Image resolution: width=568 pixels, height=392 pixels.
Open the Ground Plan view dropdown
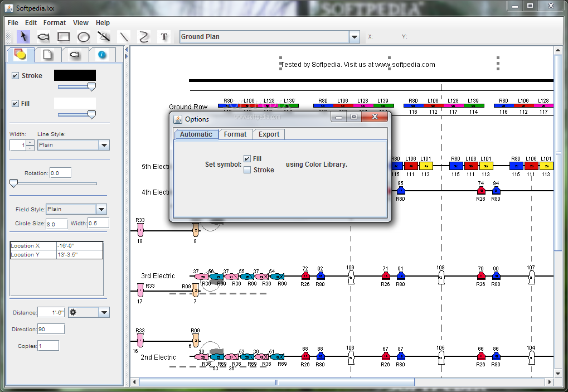pyautogui.click(x=355, y=37)
